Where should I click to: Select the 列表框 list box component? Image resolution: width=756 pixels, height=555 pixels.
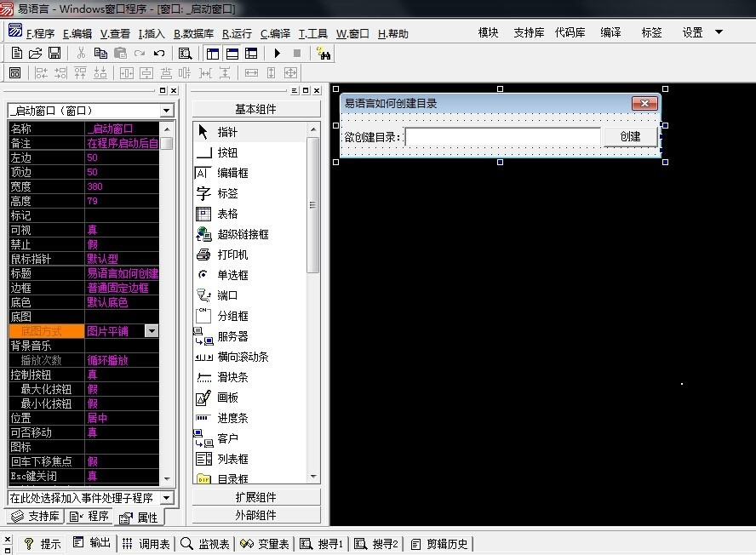point(249,459)
